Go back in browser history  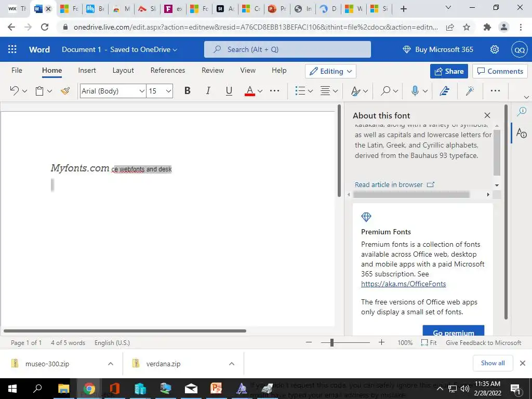pyautogui.click(x=11, y=27)
